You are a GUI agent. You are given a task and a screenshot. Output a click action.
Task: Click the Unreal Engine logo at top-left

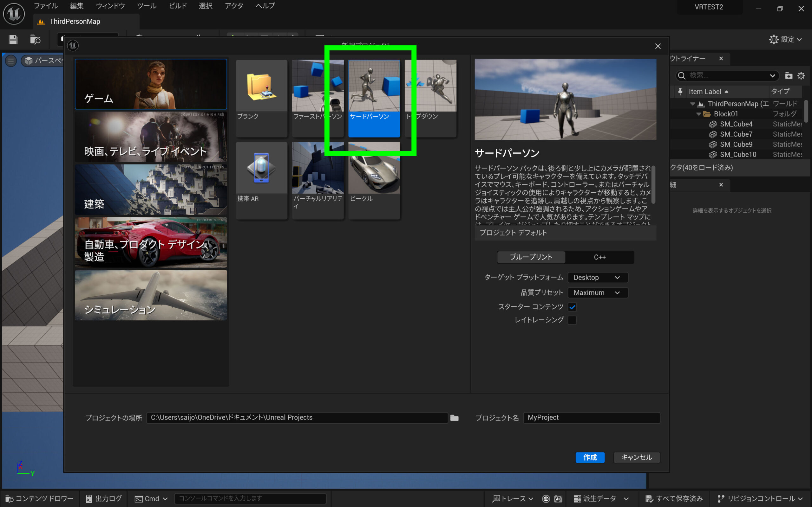pyautogui.click(x=14, y=14)
